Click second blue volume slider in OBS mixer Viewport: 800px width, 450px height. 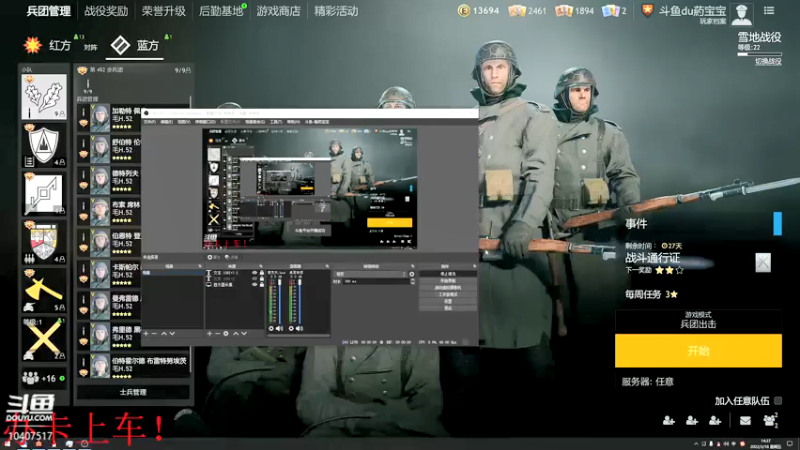tap(299, 301)
